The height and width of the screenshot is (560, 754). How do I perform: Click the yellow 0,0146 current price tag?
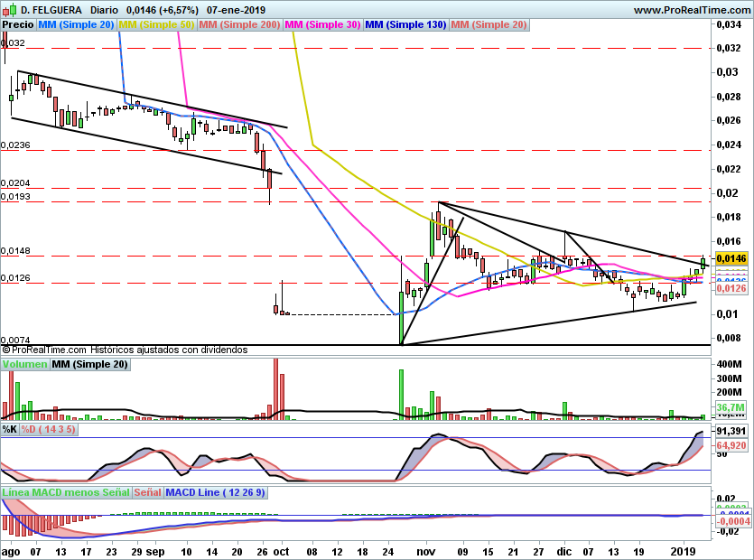pos(731,258)
